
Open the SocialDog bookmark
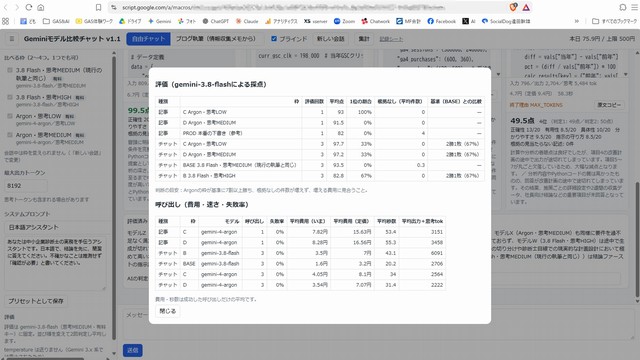pyautogui.click(x=506, y=21)
